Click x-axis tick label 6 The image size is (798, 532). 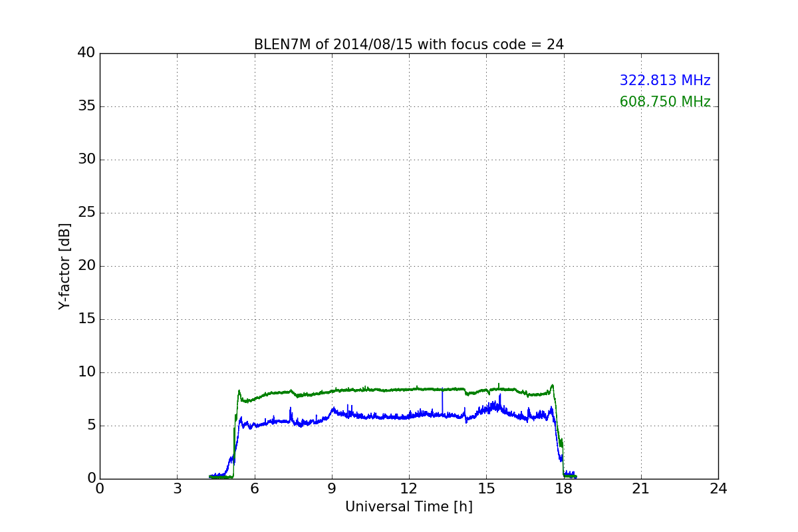[x=254, y=489]
